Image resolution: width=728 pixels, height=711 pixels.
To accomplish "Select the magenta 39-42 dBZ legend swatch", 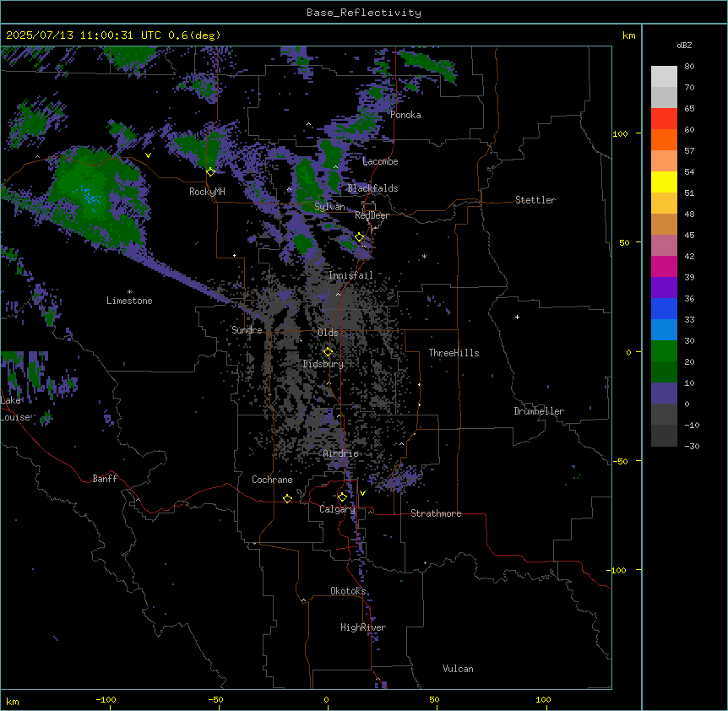I will point(664,266).
